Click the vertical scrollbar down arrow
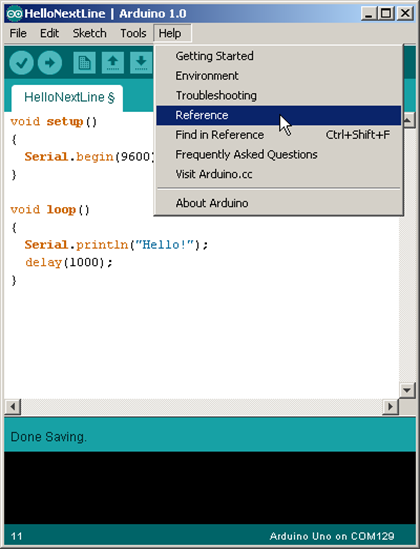The image size is (420, 549). pyautogui.click(x=407, y=390)
